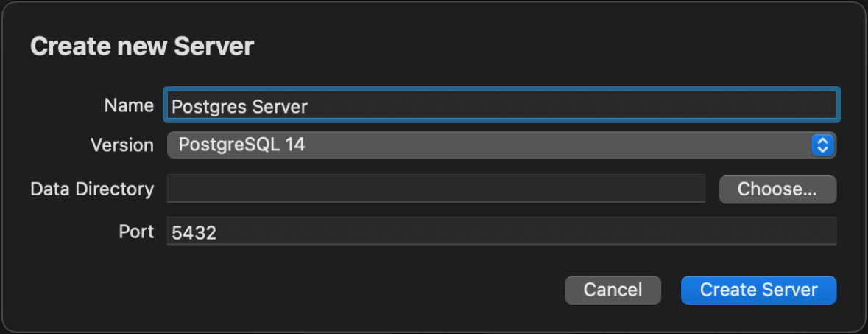The width and height of the screenshot is (868, 334).
Task: Click the 'Data Directory' label
Action: pyautogui.click(x=92, y=189)
